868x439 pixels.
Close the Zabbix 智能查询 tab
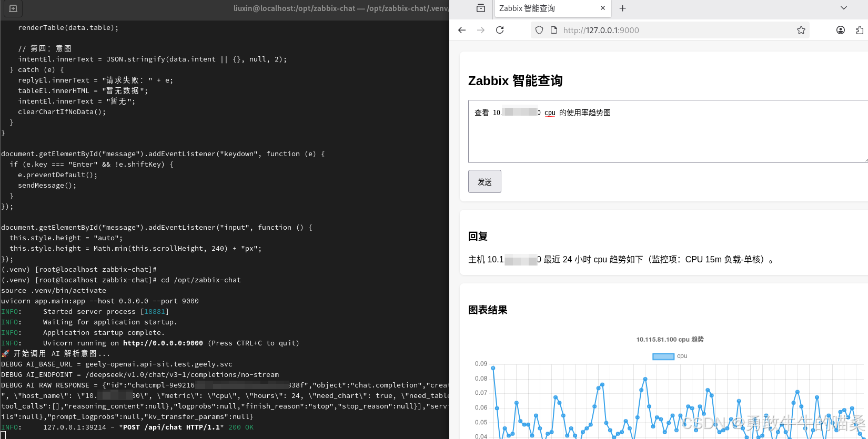tap(603, 8)
